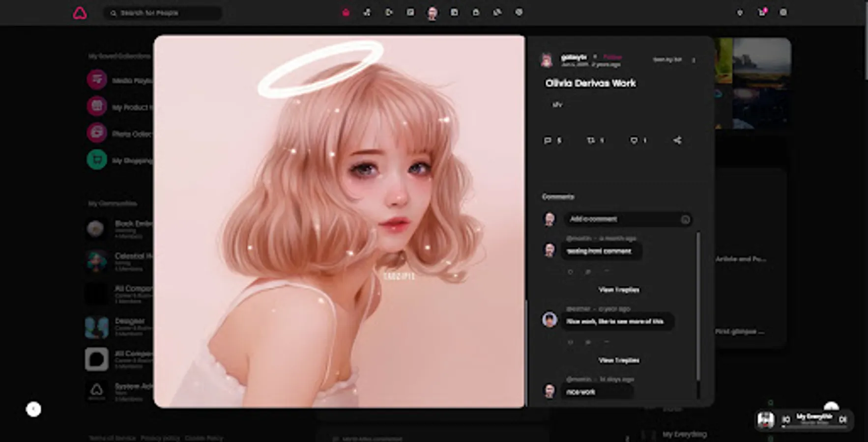Skip to previous track in music player
The height and width of the screenshot is (442, 868).
(785, 419)
